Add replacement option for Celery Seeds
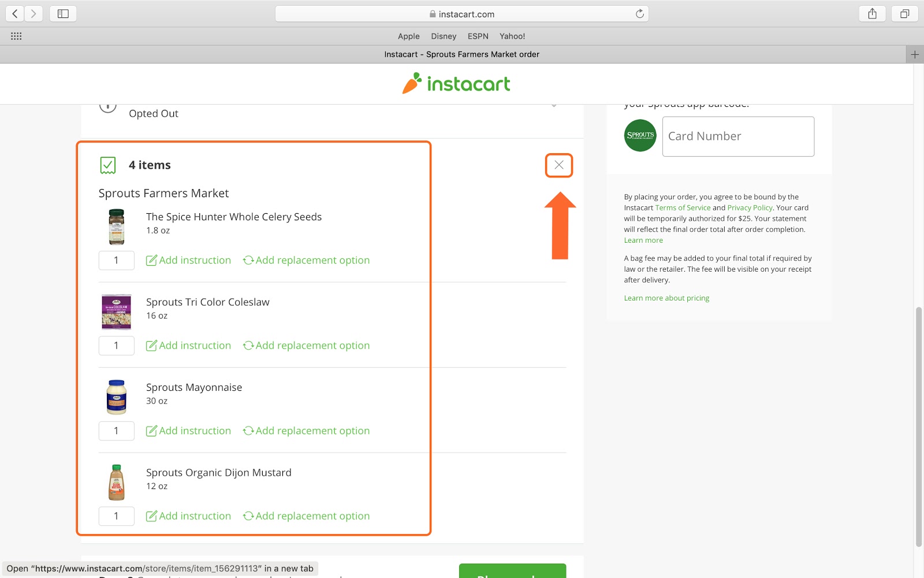Image resolution: width=924 pixels, height=578 pixels. [306, 260]
